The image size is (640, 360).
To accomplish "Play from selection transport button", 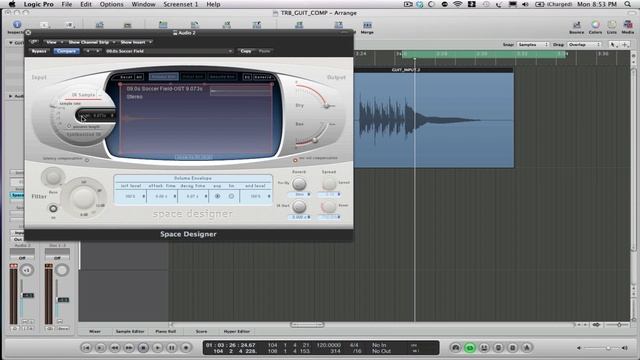I will [100, 348].
